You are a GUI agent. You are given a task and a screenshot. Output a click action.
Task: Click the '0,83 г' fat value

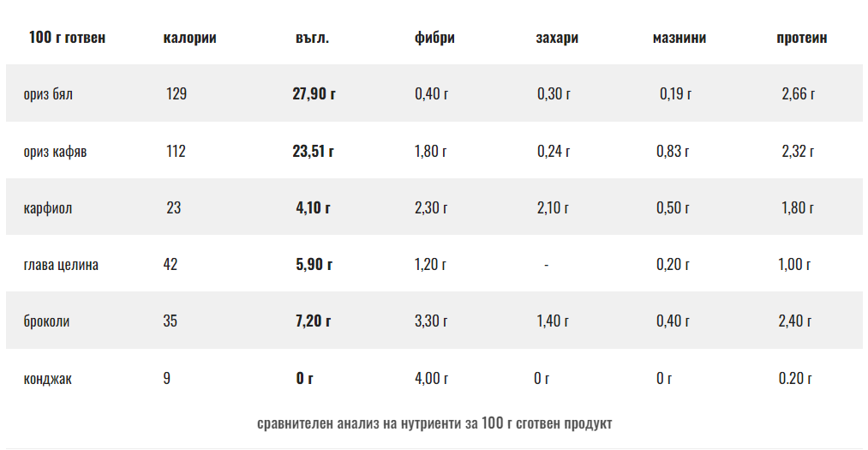coord(673,151)
